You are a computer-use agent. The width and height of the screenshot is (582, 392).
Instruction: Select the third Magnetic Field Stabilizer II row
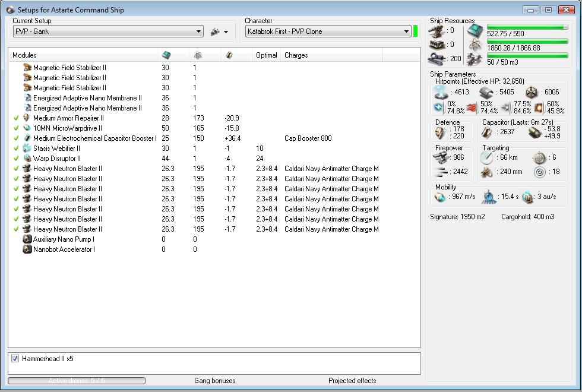click(214, 88)
